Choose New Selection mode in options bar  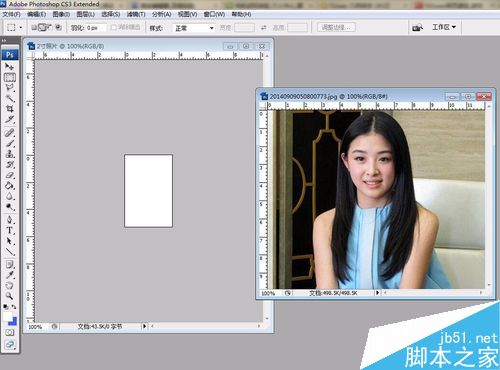pos(34,27)
